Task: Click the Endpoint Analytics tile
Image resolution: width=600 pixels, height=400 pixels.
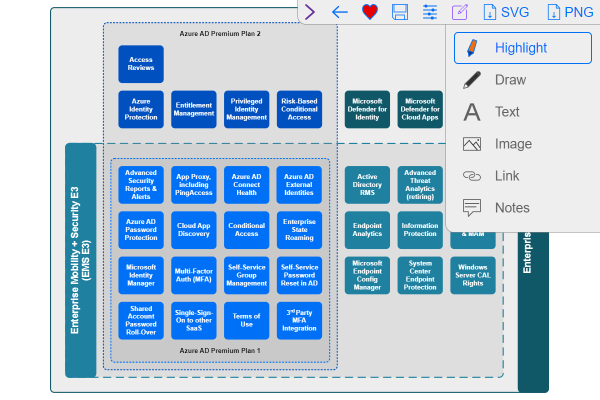Action: coord(367,230)
